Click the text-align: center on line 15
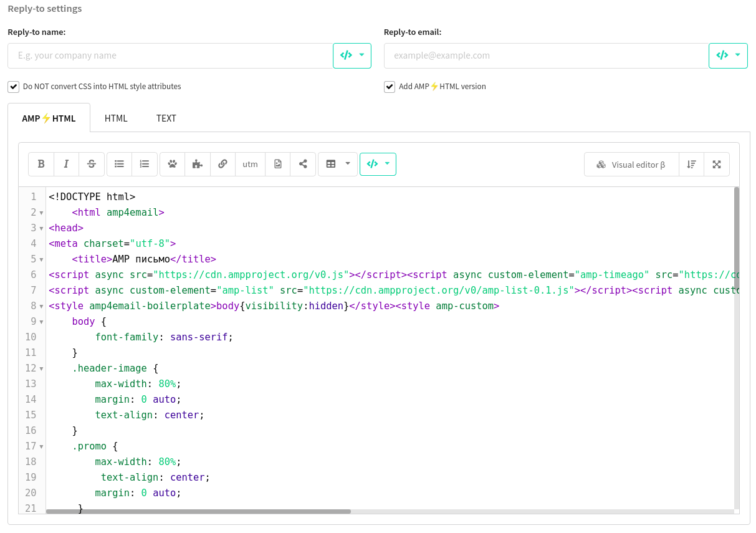The height and width of the screenshot is (533, 756). [150, 415]
